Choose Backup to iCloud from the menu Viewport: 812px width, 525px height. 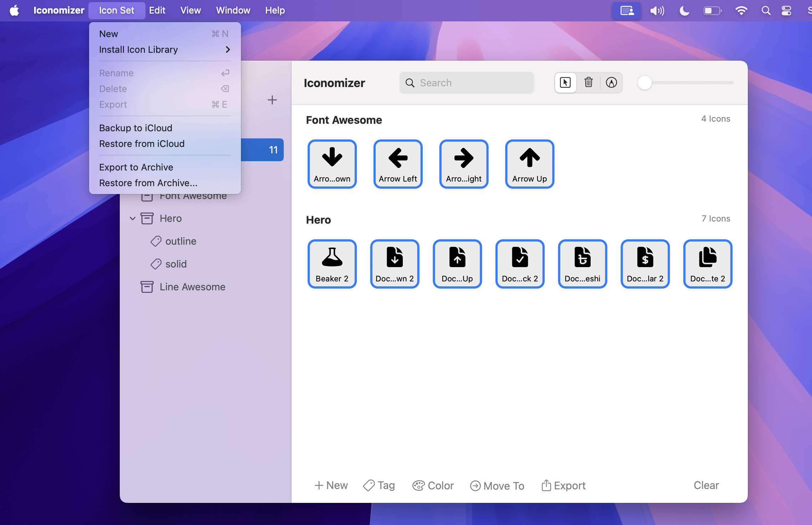pyautogui.click(x=135, y=128)
